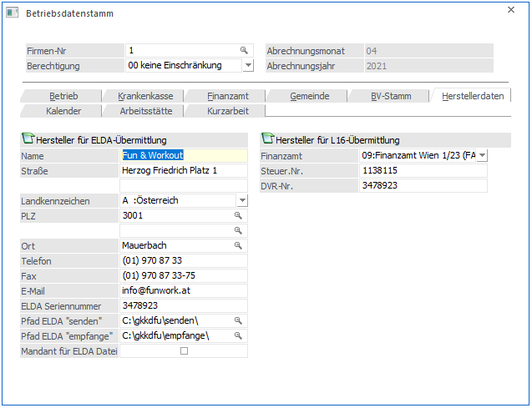Viewport: 532px width, 408px height.
Task: Click browse icon for Pfad ELDA "senden"
Action: 238,321
